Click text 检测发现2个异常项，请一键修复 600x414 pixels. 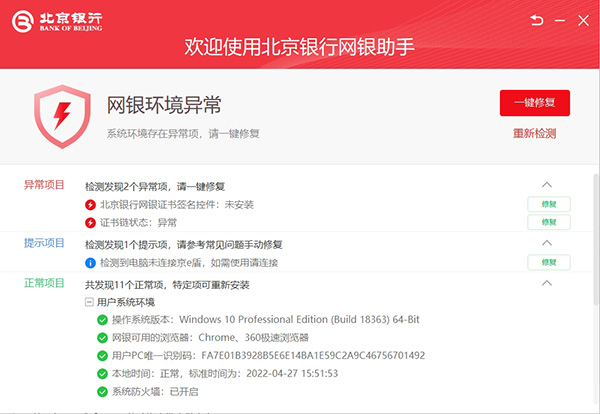pyautogui.click(x=155, y=187)
